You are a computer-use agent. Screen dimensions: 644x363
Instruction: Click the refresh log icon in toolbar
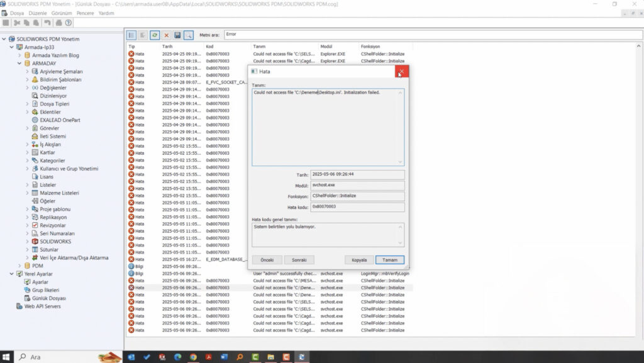[x=155, y=35]
